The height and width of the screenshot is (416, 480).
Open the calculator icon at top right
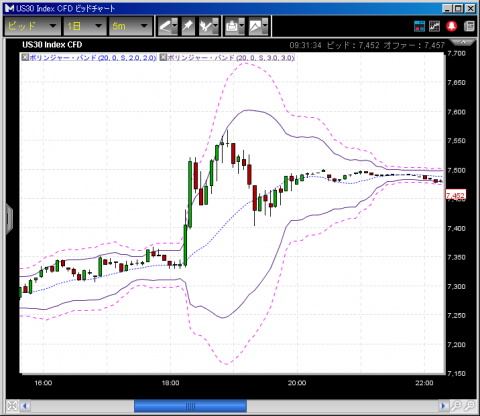(469, 26)
